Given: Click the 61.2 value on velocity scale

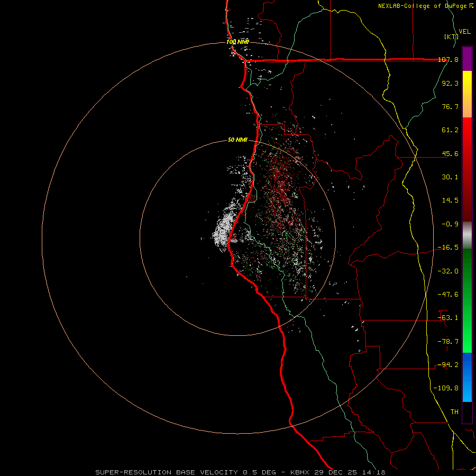Looking at the screenshot, I should click(x=450, y=130).
